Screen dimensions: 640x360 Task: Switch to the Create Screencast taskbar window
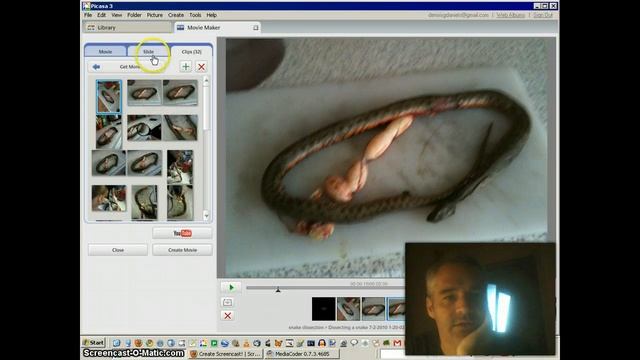coord(225,354)
